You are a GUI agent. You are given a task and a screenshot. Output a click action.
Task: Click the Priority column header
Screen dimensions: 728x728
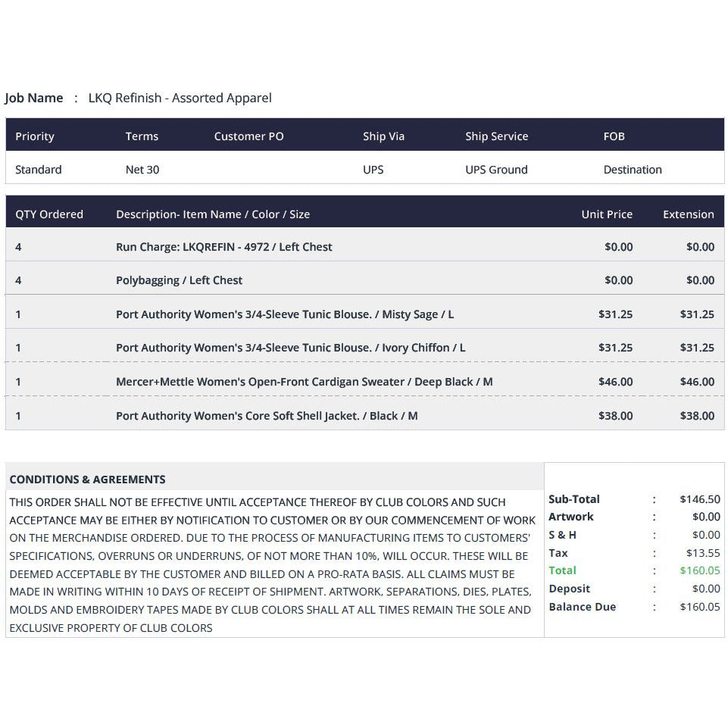tap(35, 136)
